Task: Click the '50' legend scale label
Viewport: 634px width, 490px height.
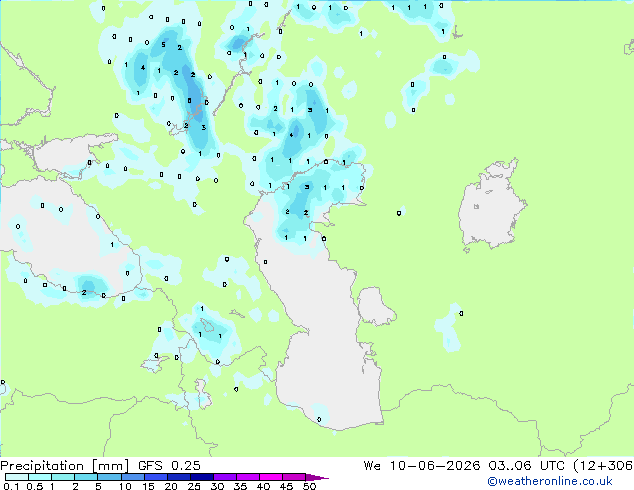Action: coord(309,486)
